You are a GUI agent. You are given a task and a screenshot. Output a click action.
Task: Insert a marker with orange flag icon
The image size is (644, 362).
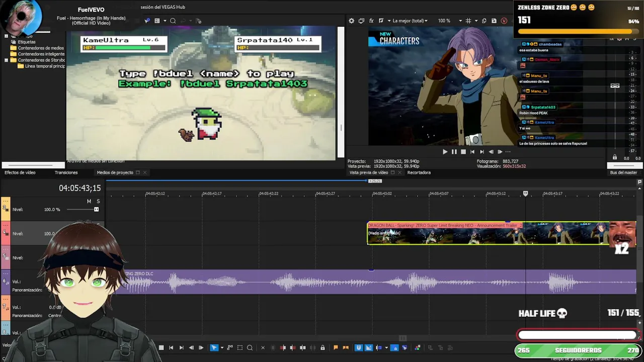[x=336, y=347]
